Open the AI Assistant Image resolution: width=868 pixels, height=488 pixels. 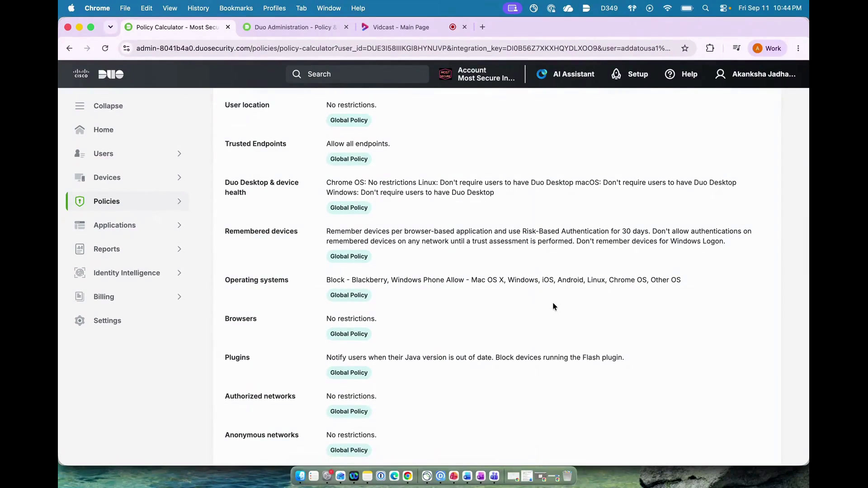coord(565,74)
